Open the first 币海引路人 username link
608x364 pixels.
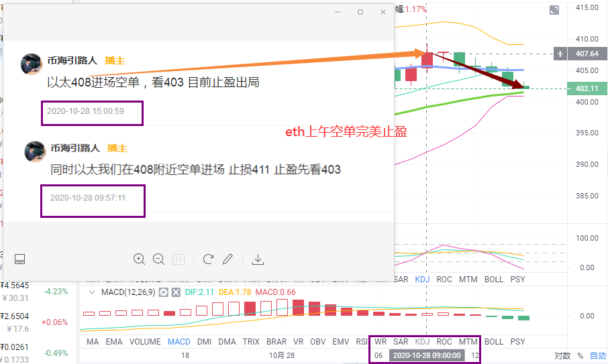click(72, 60)
